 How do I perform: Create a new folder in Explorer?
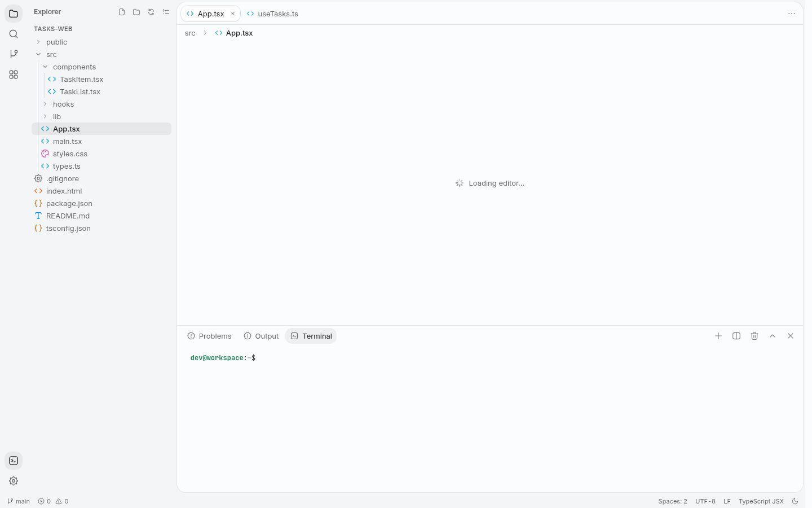pos(136,12)
